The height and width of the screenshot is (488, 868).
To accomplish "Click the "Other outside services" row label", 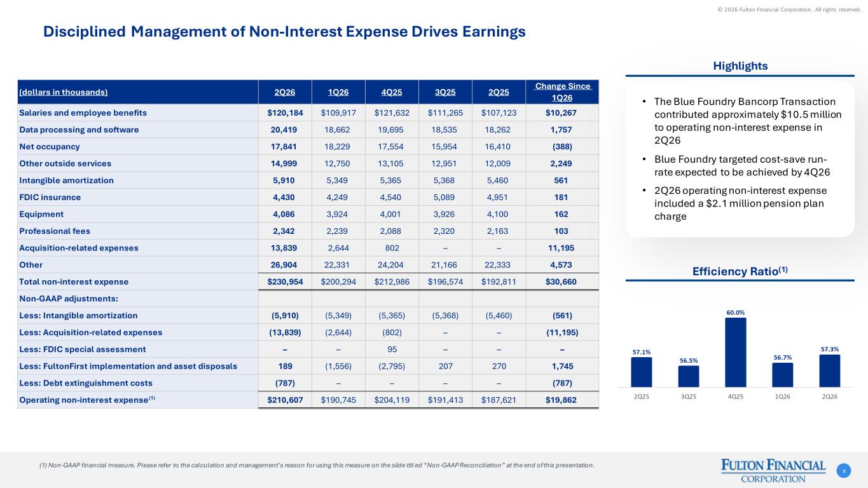I will 65,163.
